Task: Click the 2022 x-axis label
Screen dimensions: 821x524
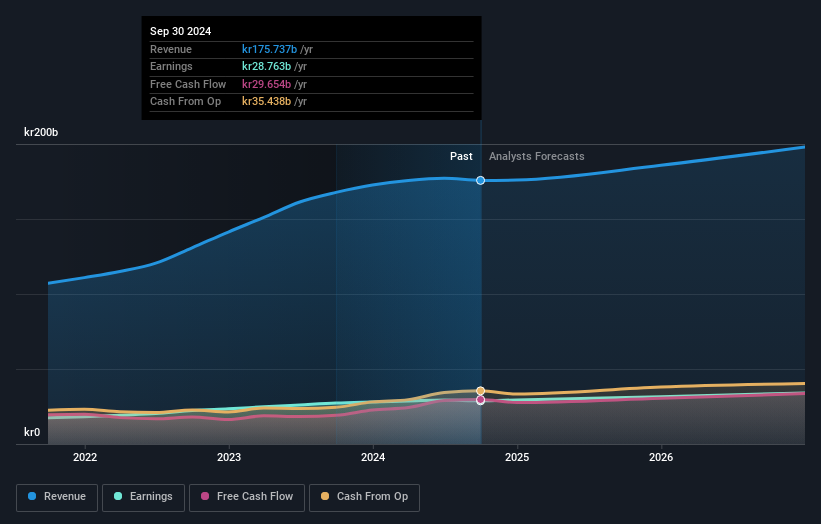Action: click(85, 458)
